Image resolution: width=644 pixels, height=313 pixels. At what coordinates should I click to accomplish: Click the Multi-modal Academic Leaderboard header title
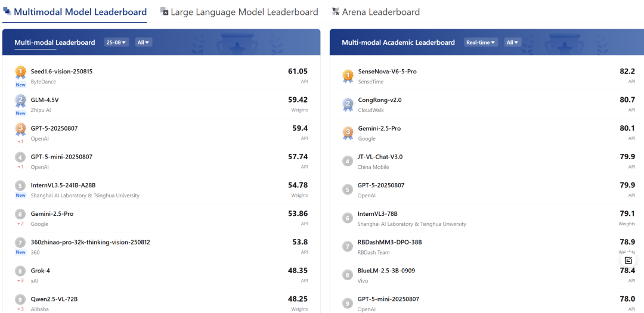(398, 42)
